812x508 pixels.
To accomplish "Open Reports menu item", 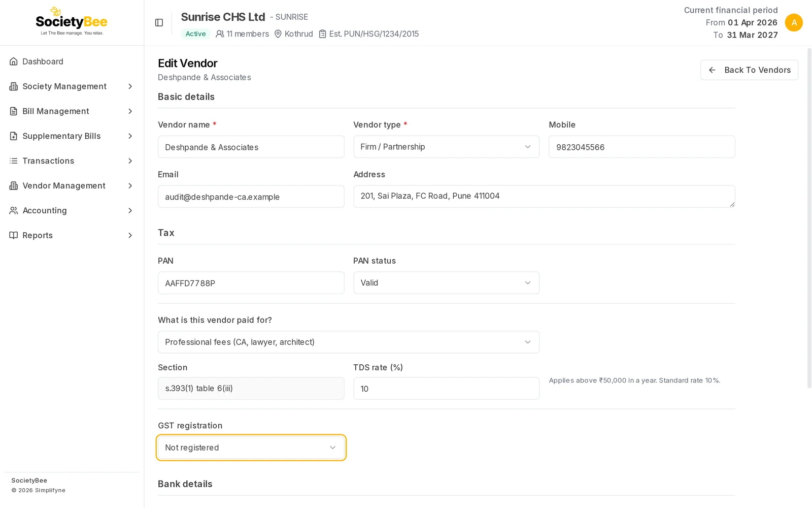I will pos(72,235).
